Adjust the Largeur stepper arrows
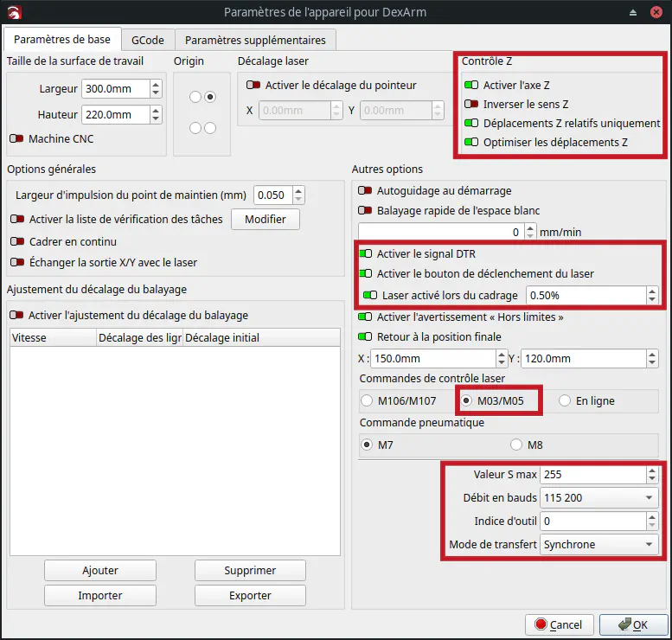Screen dimensions: 672x640 click(156, 89)
